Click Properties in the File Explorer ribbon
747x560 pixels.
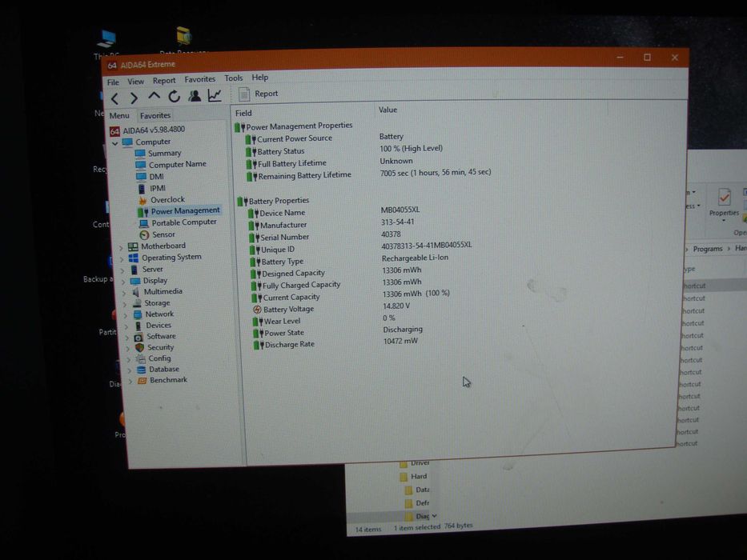724,203
